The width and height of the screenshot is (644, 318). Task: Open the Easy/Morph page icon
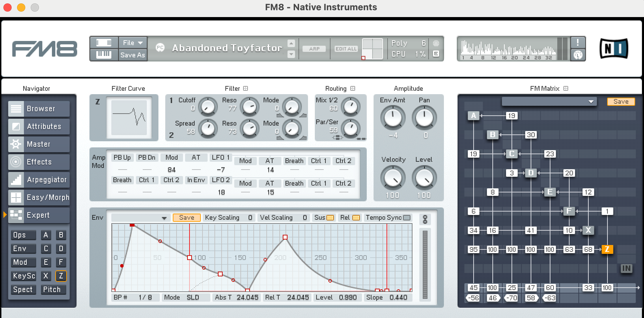tap(16, 198)
